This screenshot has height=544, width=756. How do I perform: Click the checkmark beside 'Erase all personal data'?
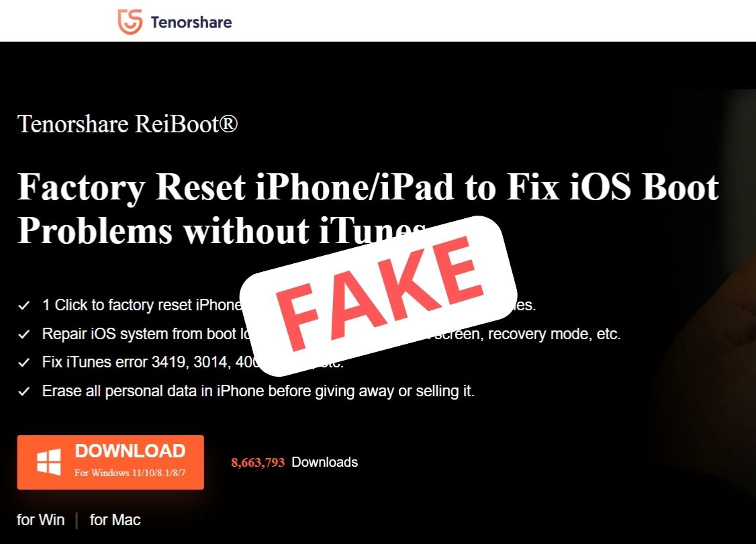click(24, 391)
